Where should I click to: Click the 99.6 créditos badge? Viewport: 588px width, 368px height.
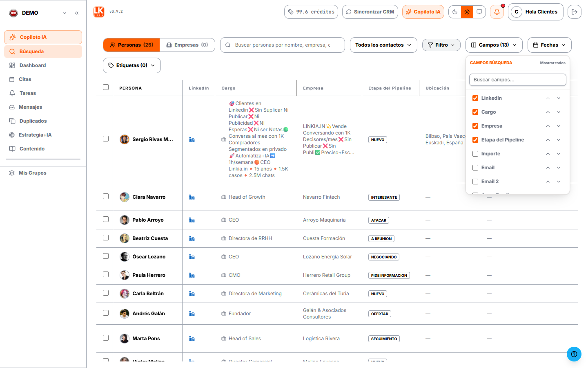[x=311, y=12]
